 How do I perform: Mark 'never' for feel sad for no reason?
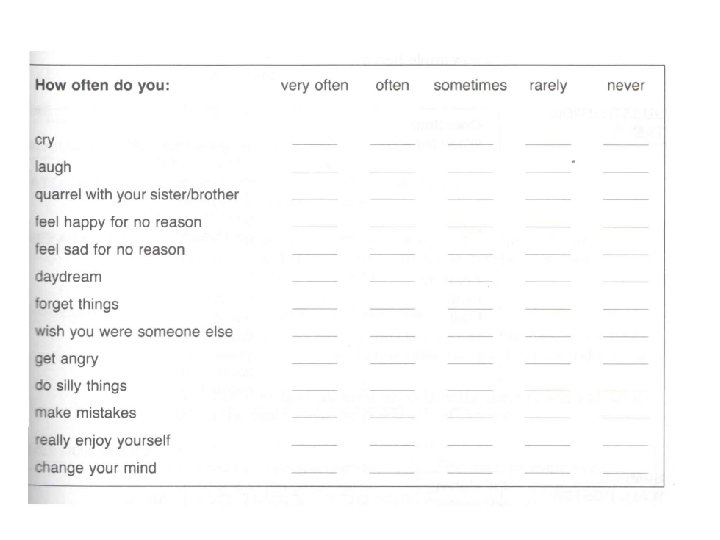tap(626, 252)
